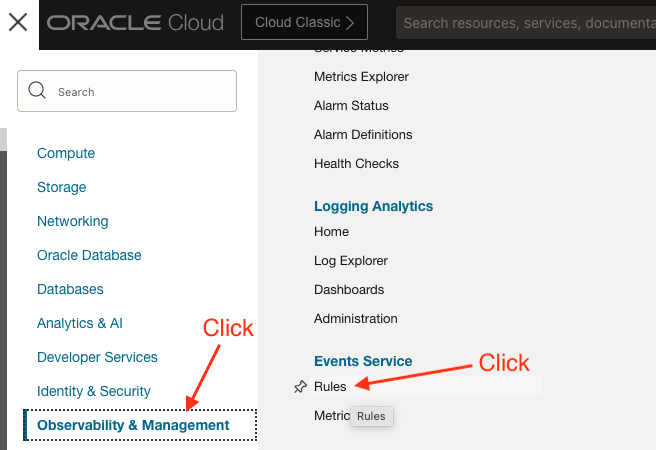The height and width of the screenshot is (450, 656).
Task: Open the Metrics Explorer link
Action: click(361, 76)
